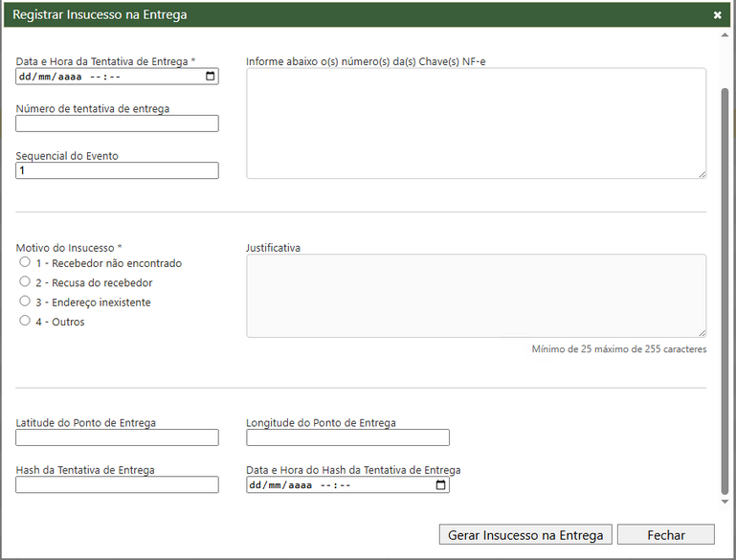Focus the Longitude do Ponto de Entrega field
The image size is (736, 560).
tap(347, 437)
